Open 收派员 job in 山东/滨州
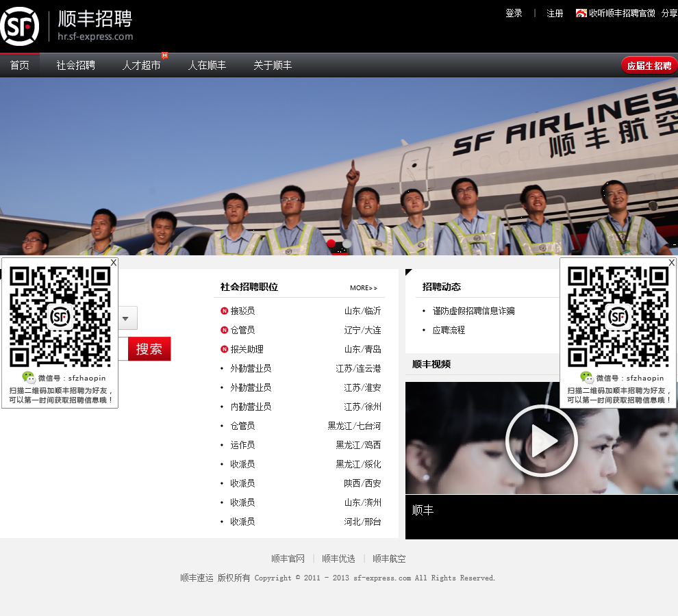This screenshot has width=678, height=616. tap(242, 502)
